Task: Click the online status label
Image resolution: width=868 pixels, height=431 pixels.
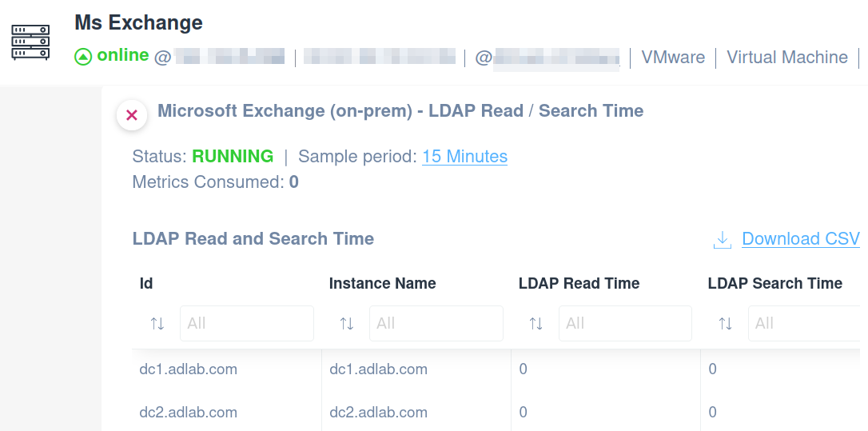Action: [123, 55]
